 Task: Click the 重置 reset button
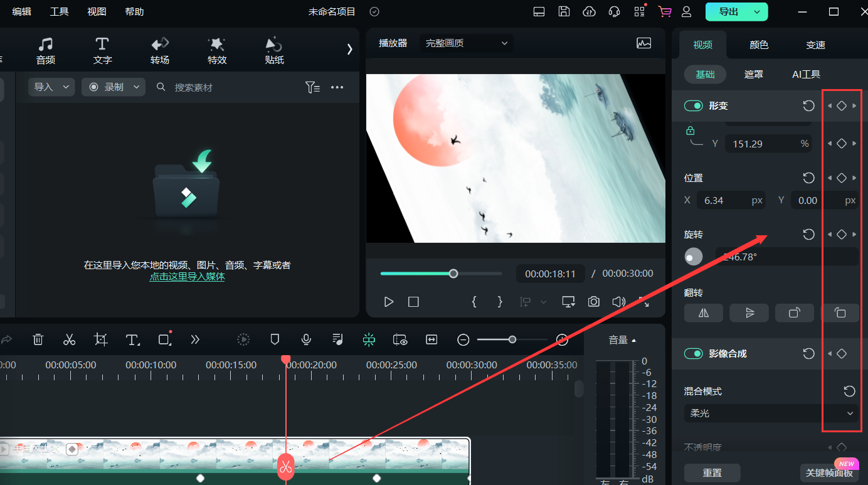712,472
